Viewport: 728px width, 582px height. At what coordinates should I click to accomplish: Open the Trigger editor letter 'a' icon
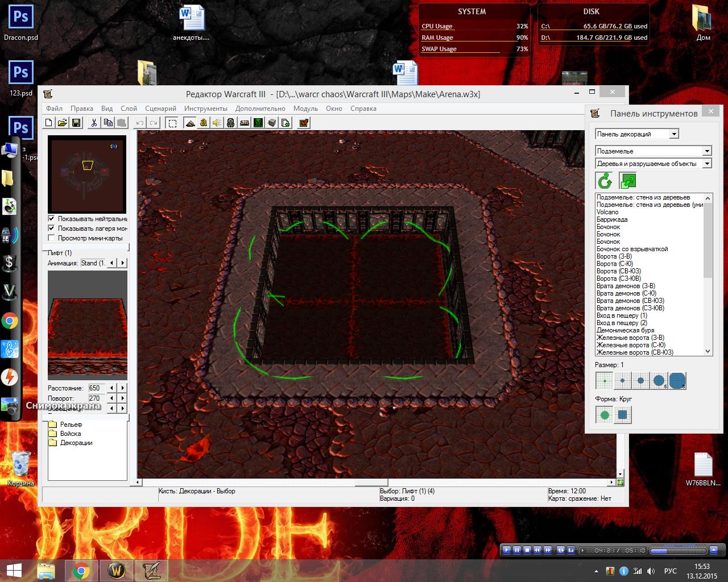203,123
